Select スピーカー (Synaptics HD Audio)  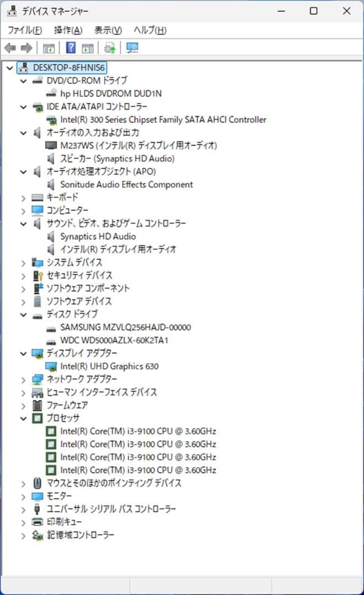coord(117,158)
